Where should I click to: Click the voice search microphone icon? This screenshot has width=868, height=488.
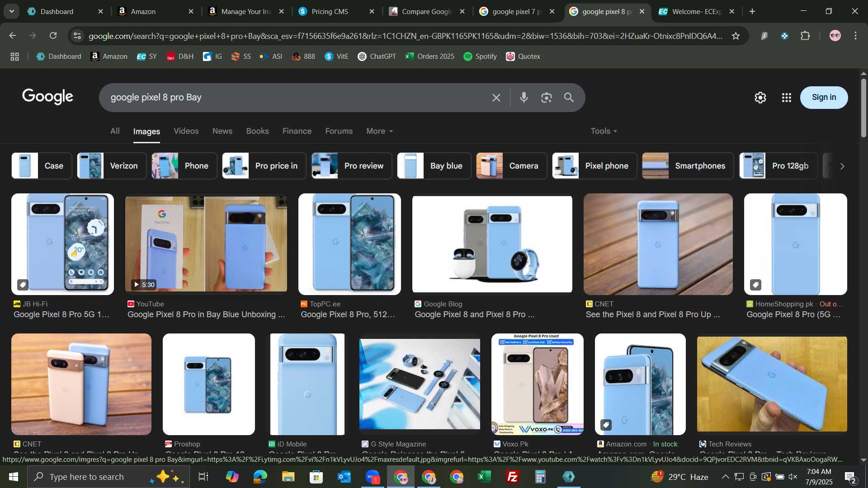pyautogui.click(x=524, y=97)
